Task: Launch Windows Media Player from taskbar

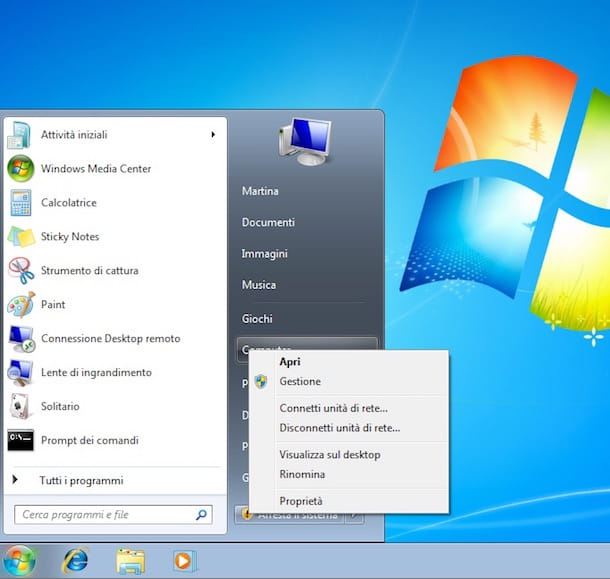Action: pos(184,561)
